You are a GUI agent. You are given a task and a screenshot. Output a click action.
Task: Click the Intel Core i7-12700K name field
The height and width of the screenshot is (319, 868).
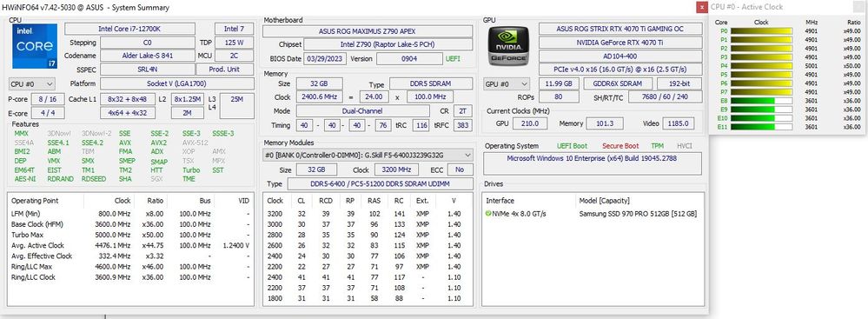(x=129, y=29)
